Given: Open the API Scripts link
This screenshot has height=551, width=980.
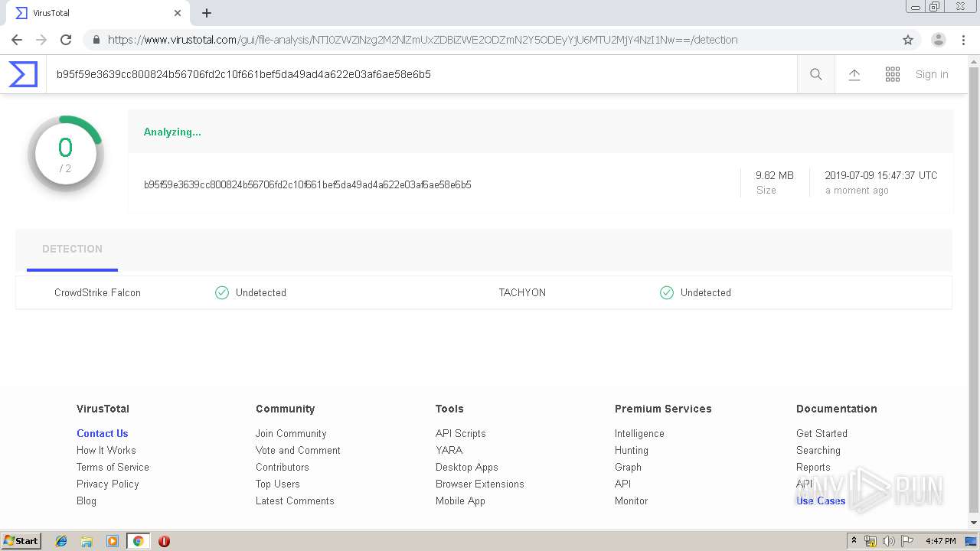Looking at the screenshot, I should 461,433.
